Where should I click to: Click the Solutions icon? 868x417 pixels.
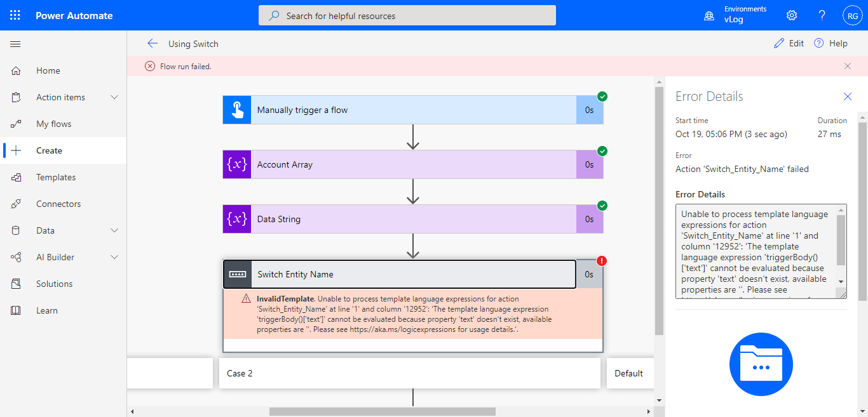coord(17,284)
